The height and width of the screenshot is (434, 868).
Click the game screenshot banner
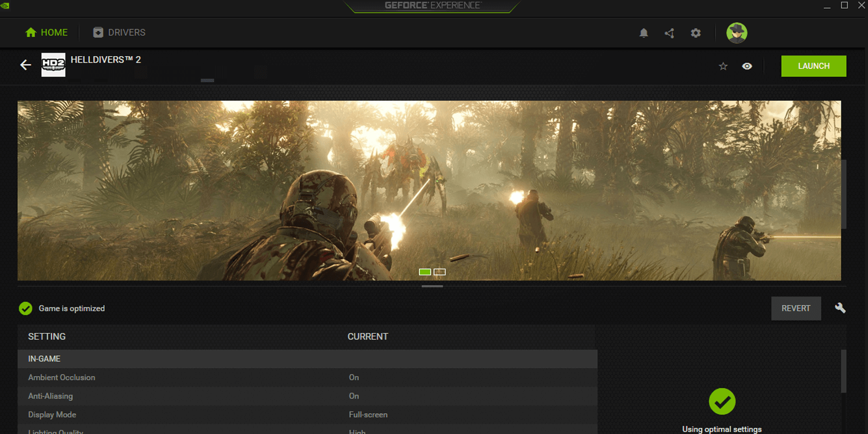429,190
